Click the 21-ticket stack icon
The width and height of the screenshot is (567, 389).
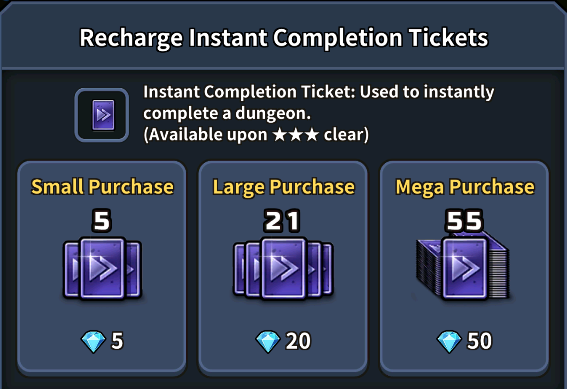[x=283, y=269]
